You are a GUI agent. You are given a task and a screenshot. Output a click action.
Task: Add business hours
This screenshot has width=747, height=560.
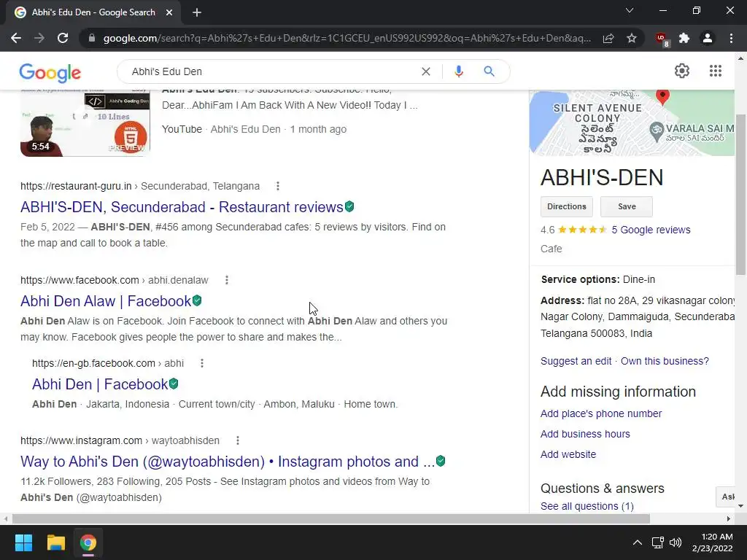point(585,434)
